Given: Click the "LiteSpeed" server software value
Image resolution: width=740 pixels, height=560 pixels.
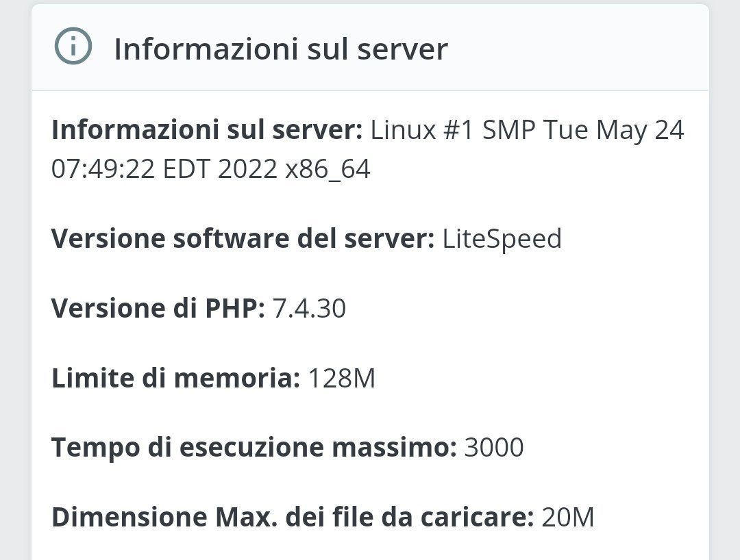Looking at the screenshot, I should click(502, 239).
